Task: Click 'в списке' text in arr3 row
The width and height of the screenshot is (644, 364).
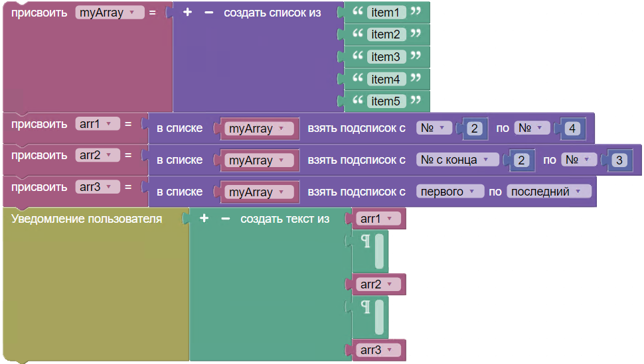Action: click(x=180, y=192)
